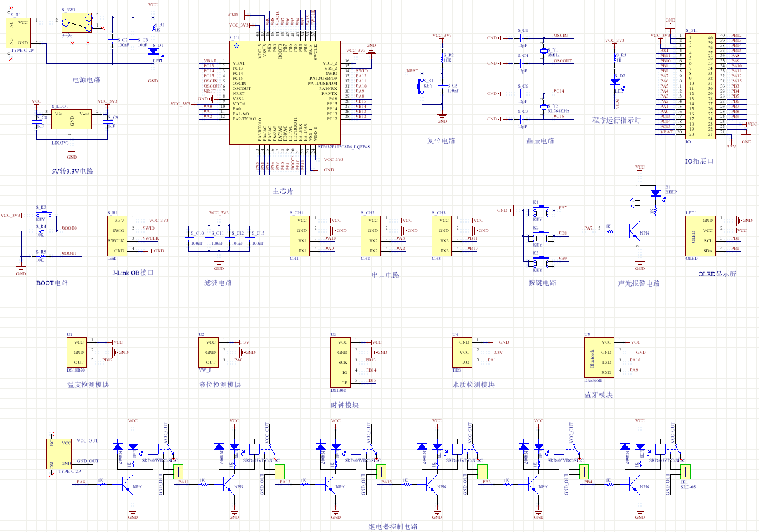Image resolution: width=759 pixels, height=532 pixels.
Task: Click the S_Y1 8MHz crystal symbol
Action: tap(543, 51)
